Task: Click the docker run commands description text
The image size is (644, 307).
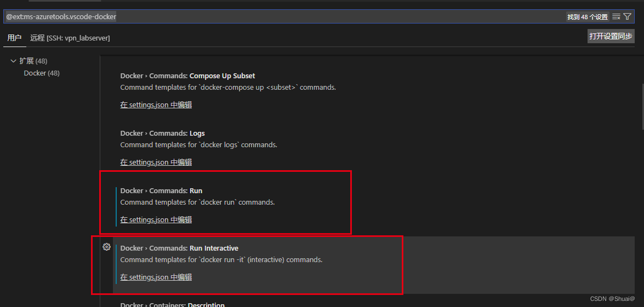Action: 197,202
